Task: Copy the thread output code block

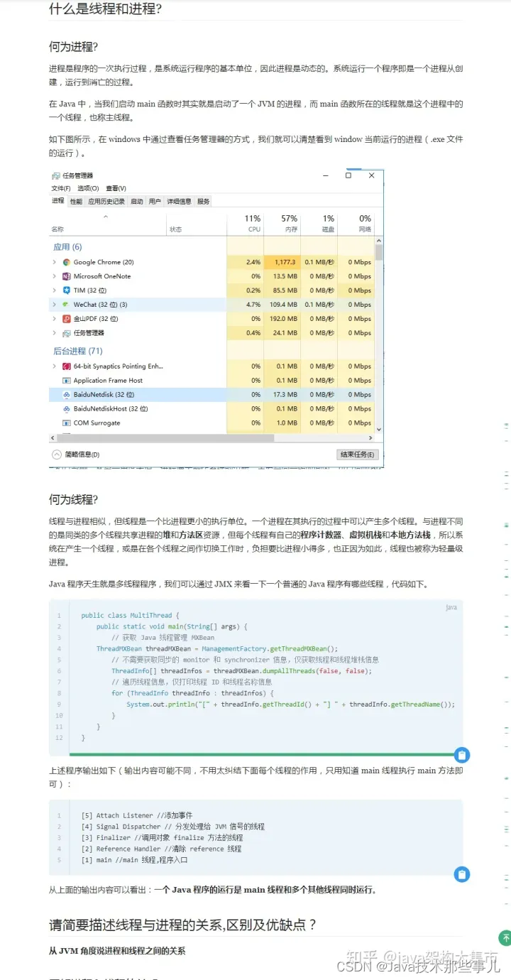Action: click(461, 874)
